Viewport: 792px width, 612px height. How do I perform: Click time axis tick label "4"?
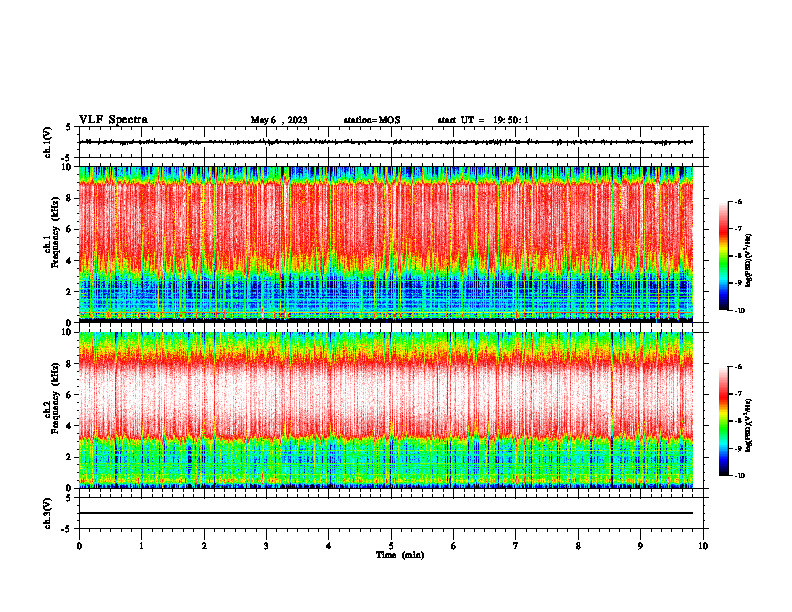click(x=329, y=546)
